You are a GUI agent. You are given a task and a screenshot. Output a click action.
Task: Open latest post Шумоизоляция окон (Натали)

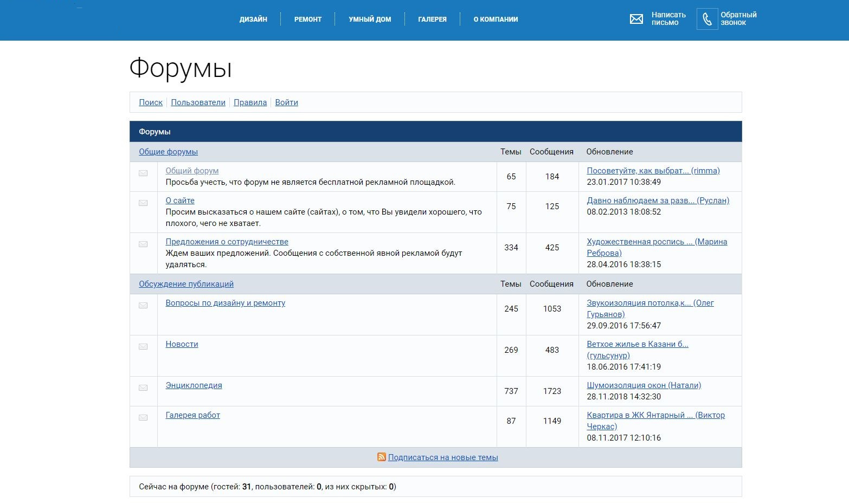(644, 385)
